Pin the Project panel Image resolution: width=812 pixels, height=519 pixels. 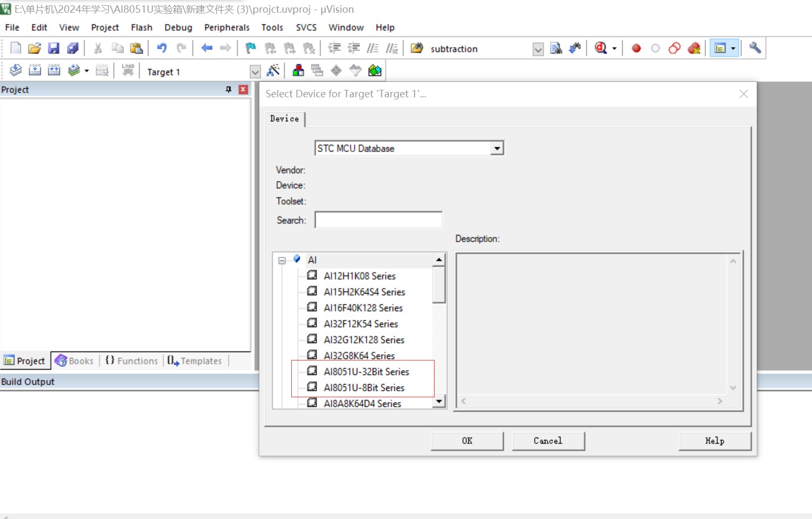[x=229, y=89]
